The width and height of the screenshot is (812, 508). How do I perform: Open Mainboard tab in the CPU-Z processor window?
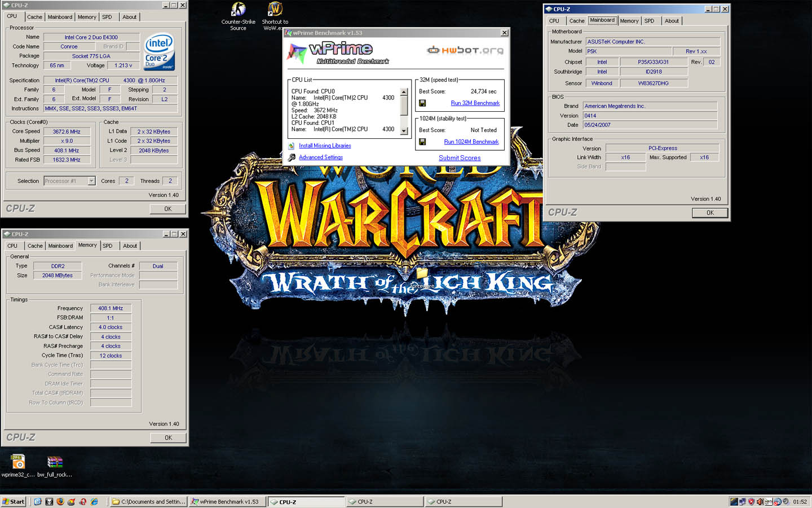(x=60, y=17)
